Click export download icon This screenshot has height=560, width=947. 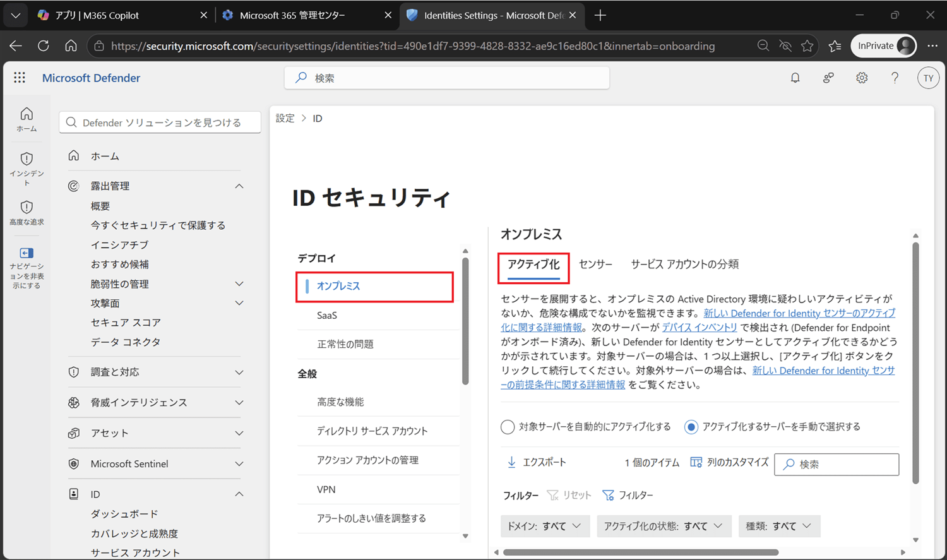[x=511, y=462]
